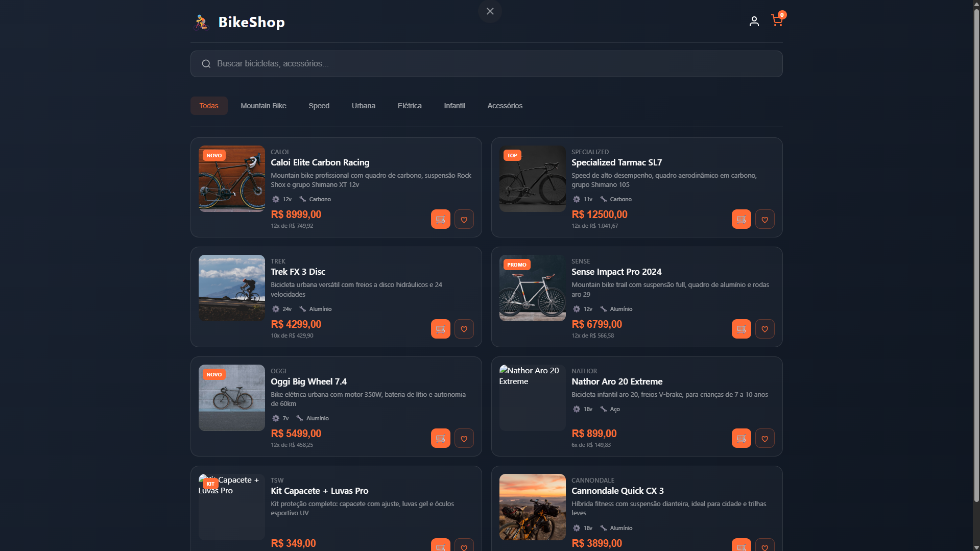The width and height of the screenshot is (980, 551).
Task: Select the Infantil category tab
Action: (x=455, y=106)
